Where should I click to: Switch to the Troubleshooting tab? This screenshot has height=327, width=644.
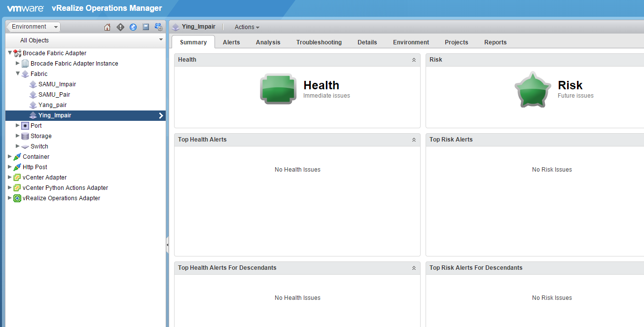point(319,42)
